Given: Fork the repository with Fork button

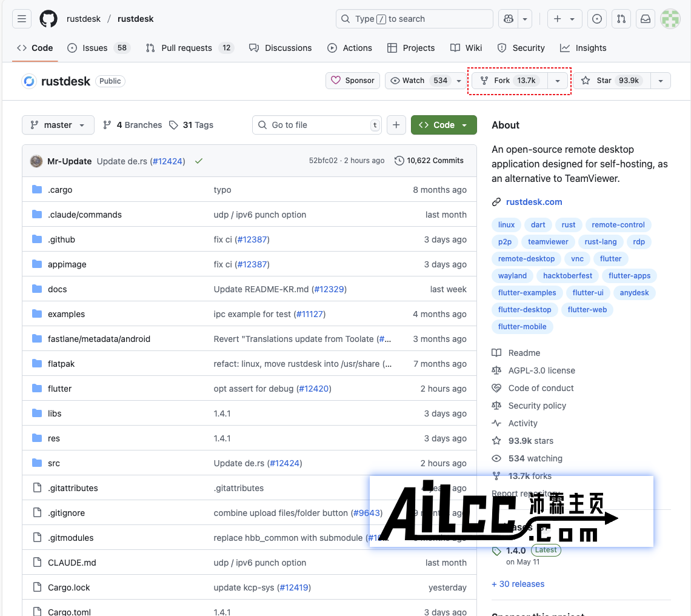Looking at the screenshot, I should click(x=509, y=81).
